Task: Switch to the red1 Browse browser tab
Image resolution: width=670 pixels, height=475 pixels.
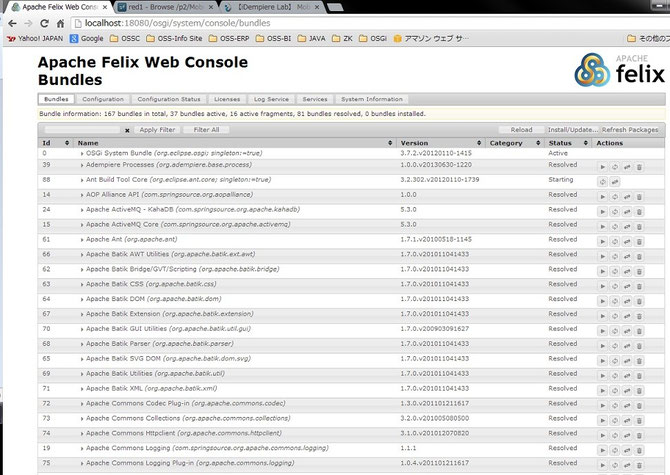Action: (166, 7)
